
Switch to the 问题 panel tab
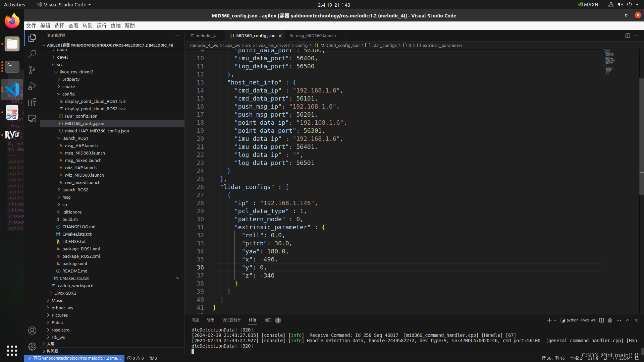195,320
